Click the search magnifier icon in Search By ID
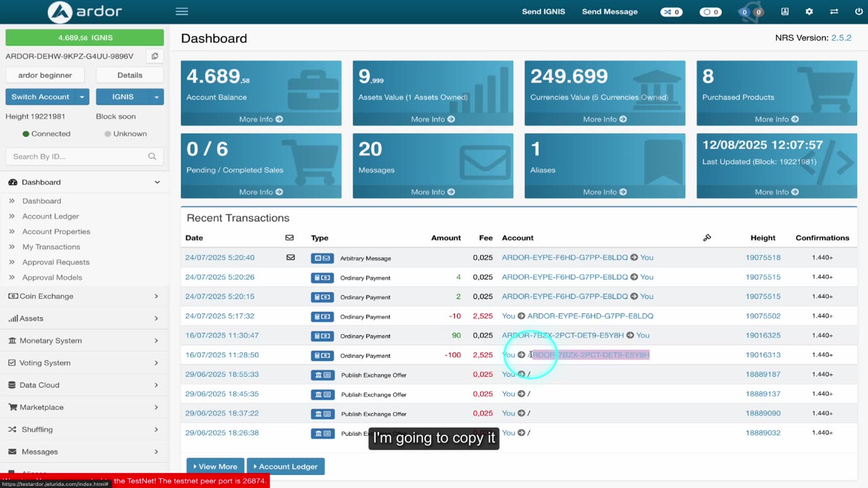Screen dimensions: 868x488 [x=152, y=157]
